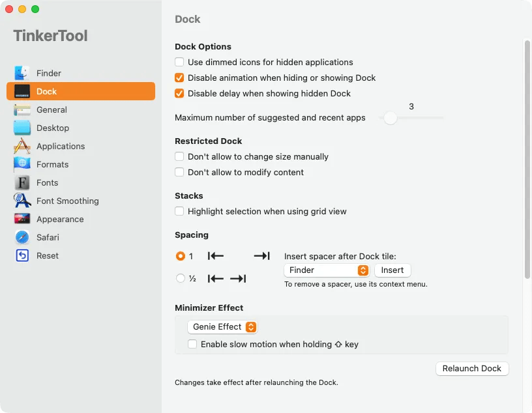Screen dimensions: 532x413
Task: Click the Fonts icon in the sidebar
Action: (23, 182)
